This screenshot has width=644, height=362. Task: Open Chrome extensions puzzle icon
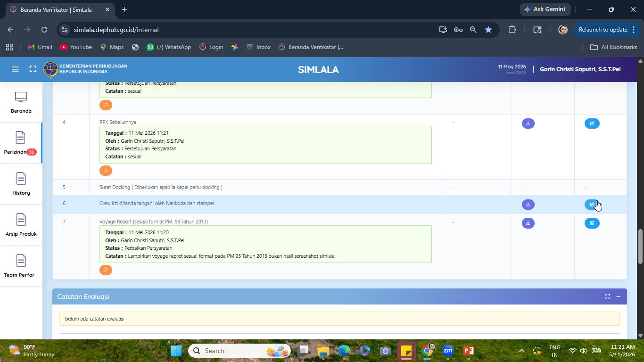[x=512, y=30]
